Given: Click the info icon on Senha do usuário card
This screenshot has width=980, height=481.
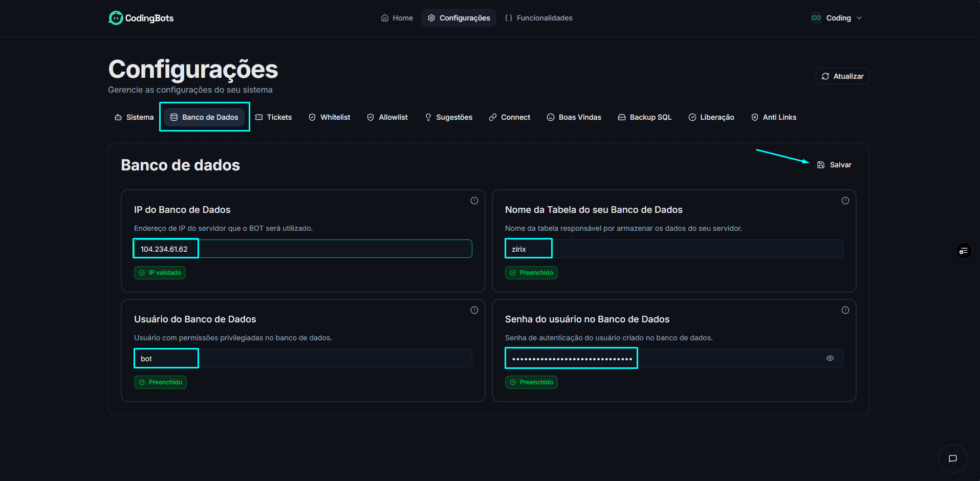Looking at the screenshot, I should click(845, 310).
